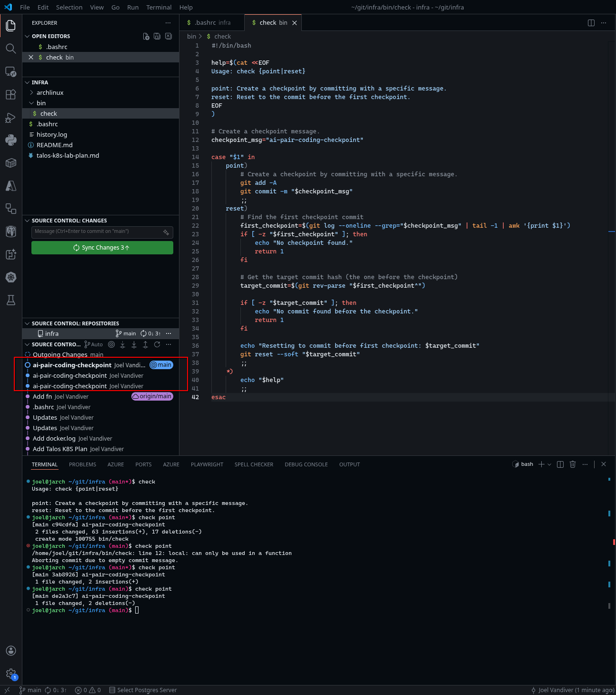This screenshot has width=616, height=695.
Task: Toggle the Auto view mode in source control graph
Action: (94, 344)
